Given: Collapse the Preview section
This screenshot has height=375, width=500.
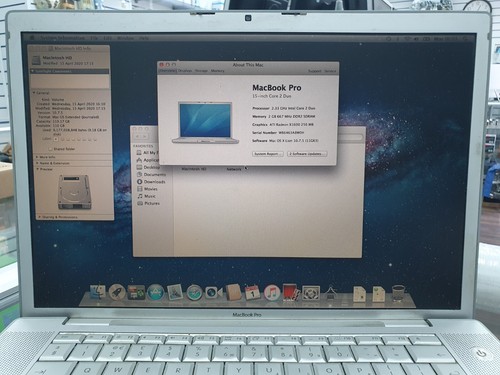Looking at the screenshot, I should point(37,169).
